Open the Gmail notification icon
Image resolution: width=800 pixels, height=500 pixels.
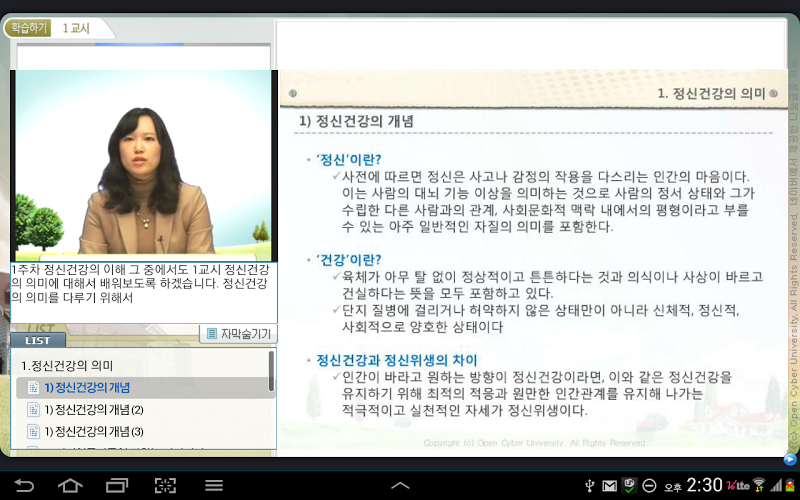coord(609,486)
